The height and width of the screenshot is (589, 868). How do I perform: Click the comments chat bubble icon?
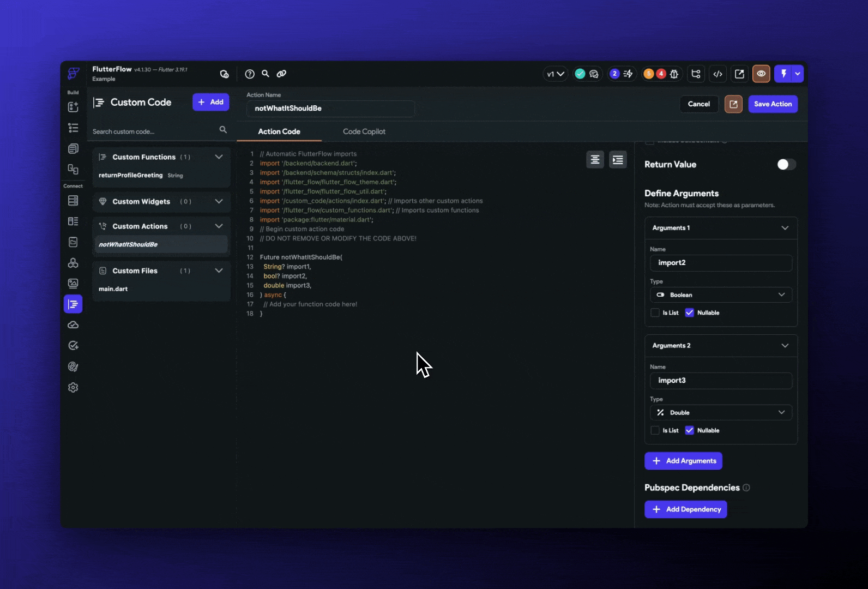tap(594, 74)
